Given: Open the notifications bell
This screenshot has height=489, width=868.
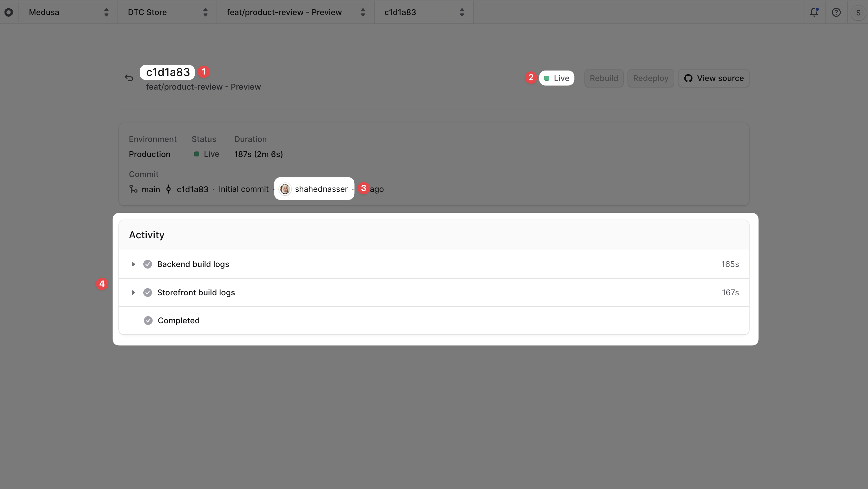Looking at the screenshot, I should point(814,12).
